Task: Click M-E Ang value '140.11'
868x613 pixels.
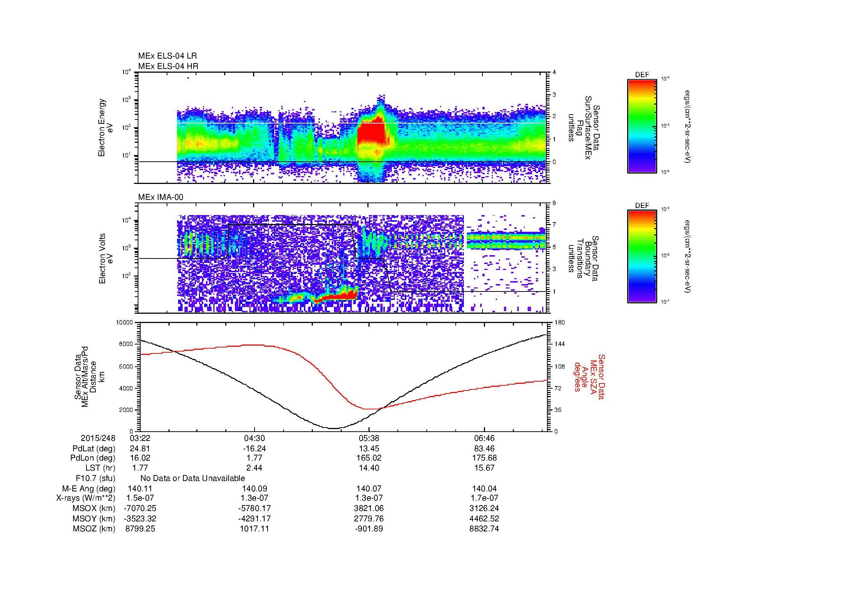Action: tap(140, 488)
